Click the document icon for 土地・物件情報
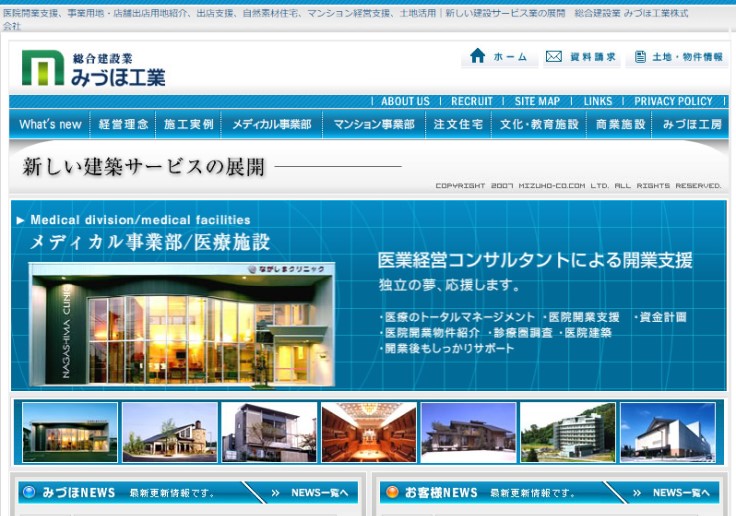 click(x=640, y=57)
